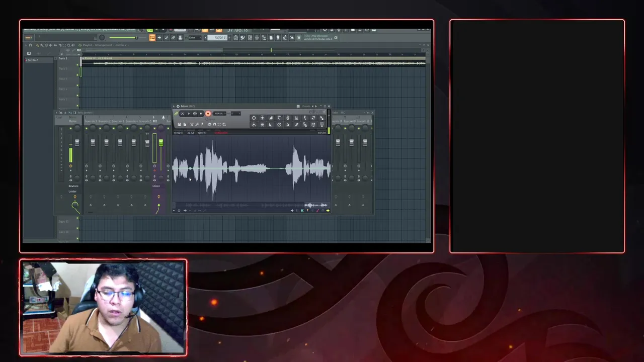Click the webcam video thumbnail
The width and height of the screenshot is (644, 362).
(103, 307)
